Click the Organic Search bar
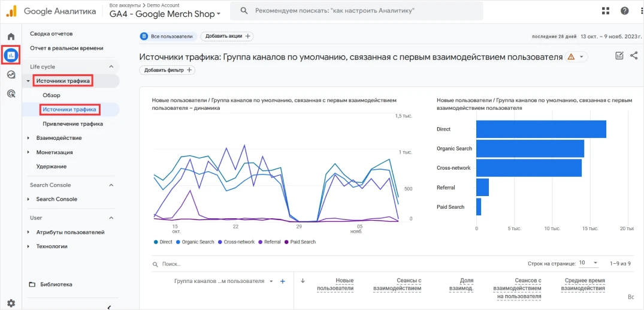644x310 pixels. pyautogui.click(x=530, y=149)
